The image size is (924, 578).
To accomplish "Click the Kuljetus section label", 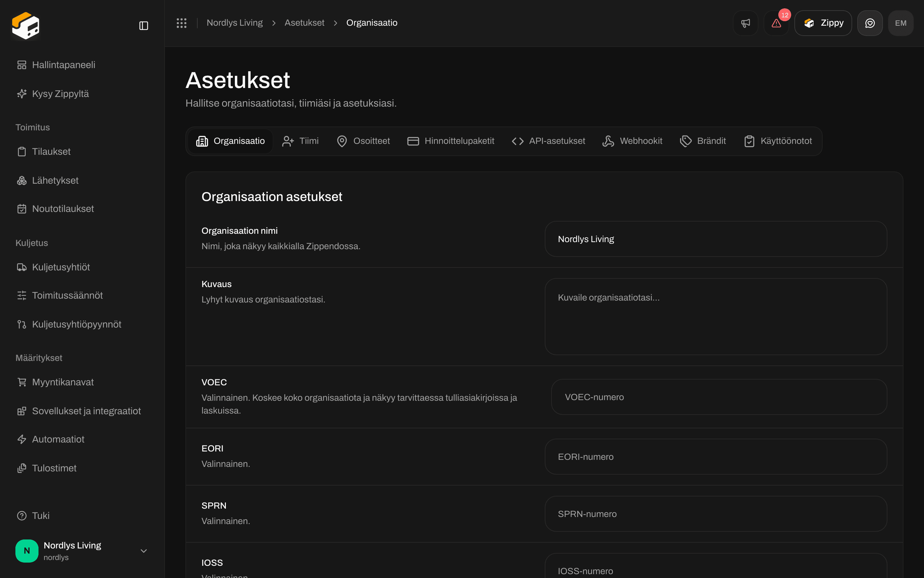I will pyautogui.click(x=32, y=243).
